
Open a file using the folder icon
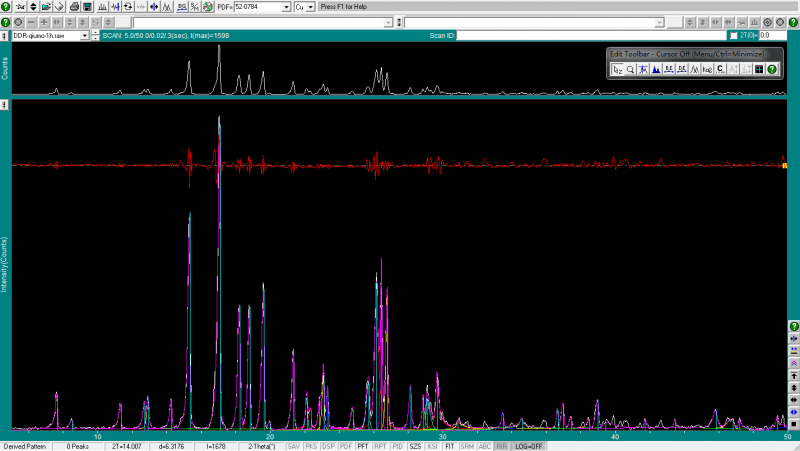(46, 7)
